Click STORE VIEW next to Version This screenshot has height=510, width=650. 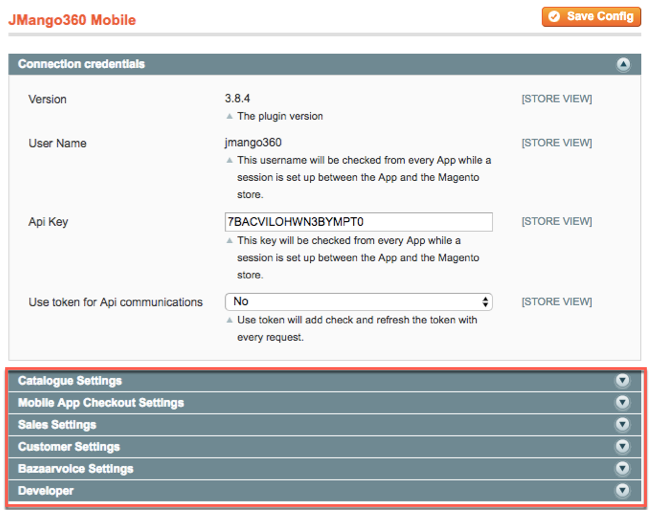click(557, 99)
